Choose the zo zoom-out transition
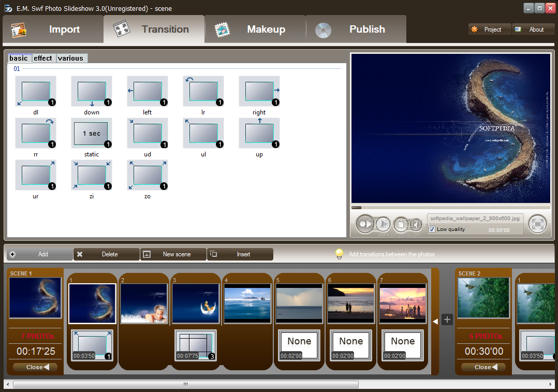The width and height of the screenshot is (558, 392). [x=148, y=175]
